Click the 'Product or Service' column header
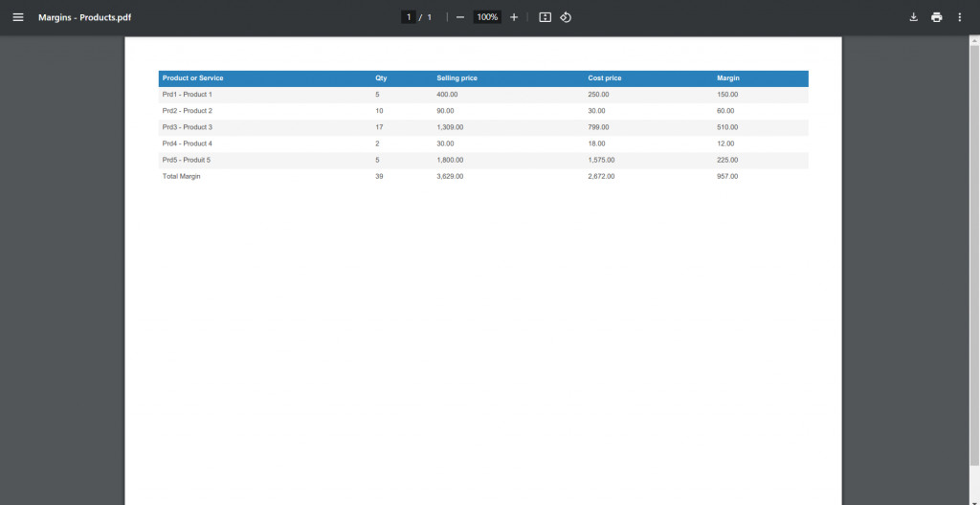 click(192, 78)
